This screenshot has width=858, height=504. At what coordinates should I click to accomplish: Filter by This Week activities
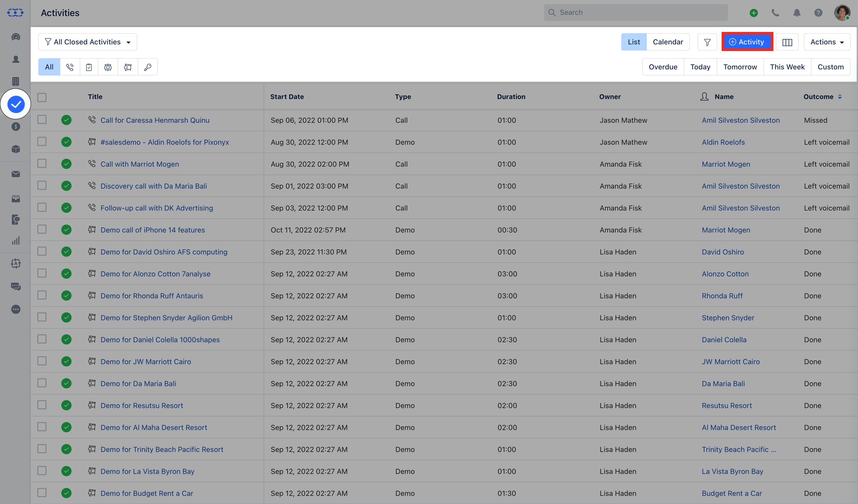click(787, 67)
